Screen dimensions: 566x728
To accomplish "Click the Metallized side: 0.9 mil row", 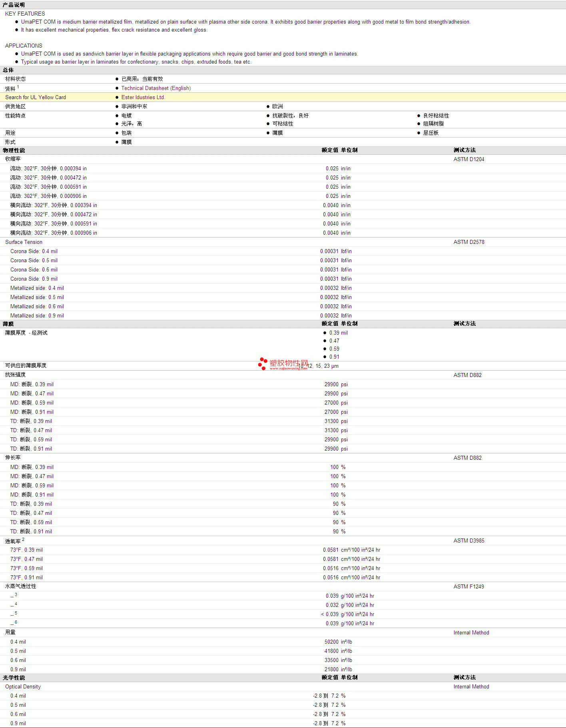I will [283, 315].
